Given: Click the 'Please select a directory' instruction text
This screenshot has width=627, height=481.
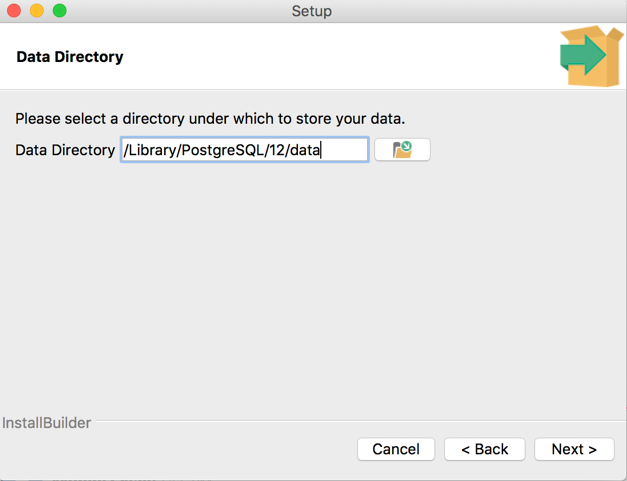Looking at the screenshot, I should [x=210, y=119].
